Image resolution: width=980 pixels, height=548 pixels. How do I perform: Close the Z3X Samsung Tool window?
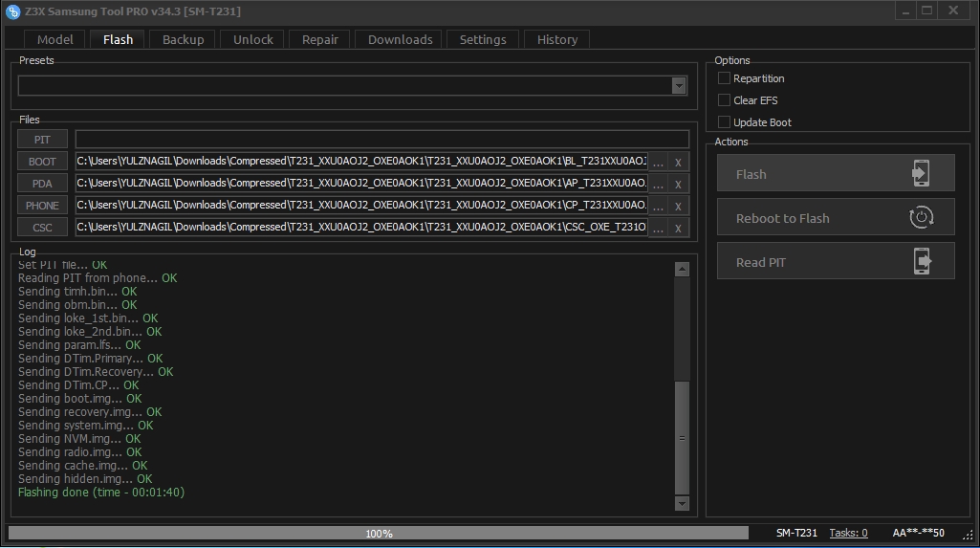click(954, 11)
